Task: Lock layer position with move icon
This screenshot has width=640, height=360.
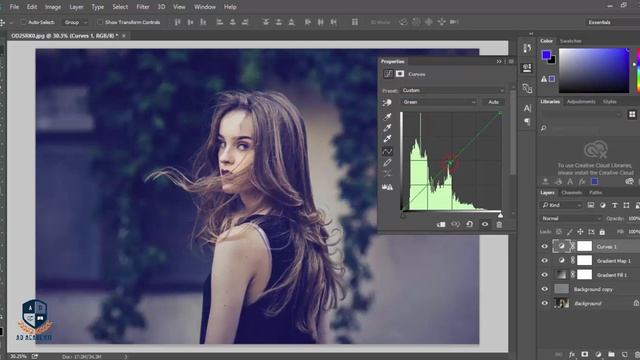Action: pyautogui.click(x=580, y=232)
